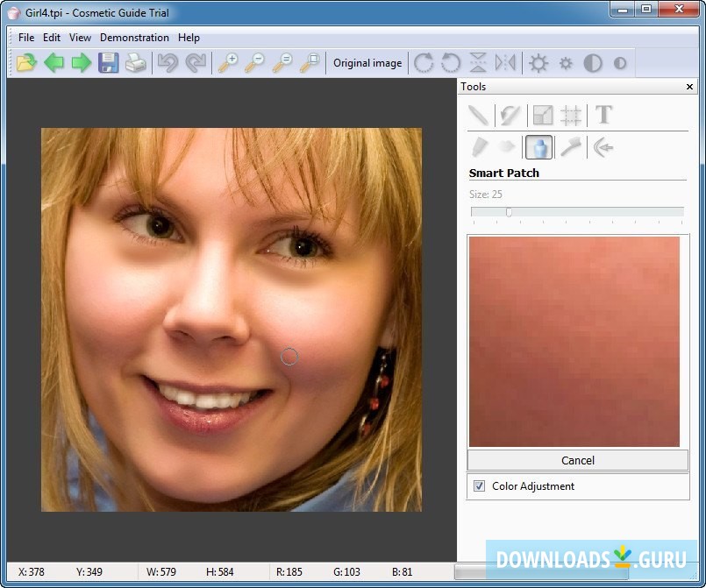
Task: Select the zoom in magnifier
Action: (x=230, y=62)
